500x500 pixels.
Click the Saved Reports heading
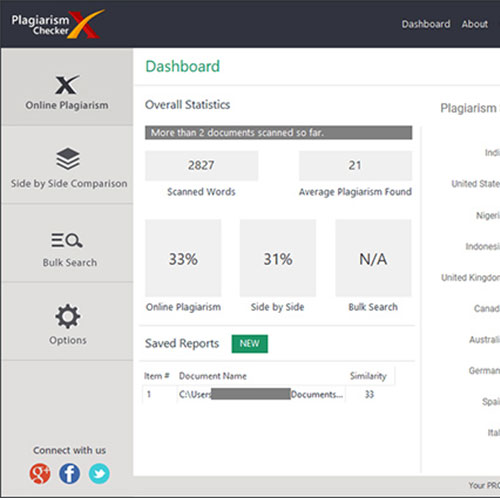point(182,344)
